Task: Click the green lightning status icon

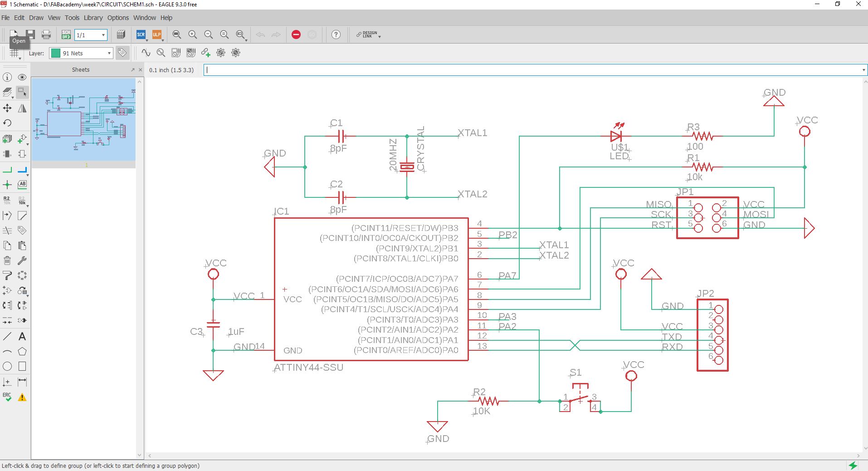Action: [853, 466]
